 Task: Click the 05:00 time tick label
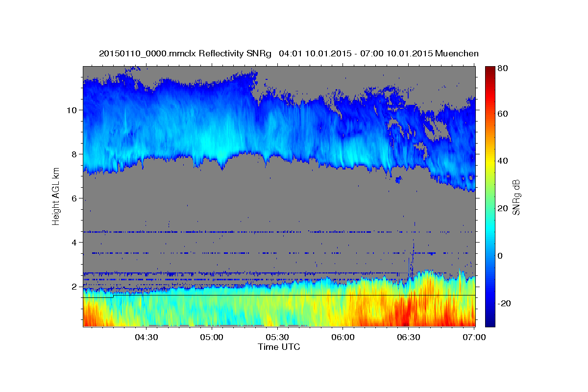(x=212, y=337)
